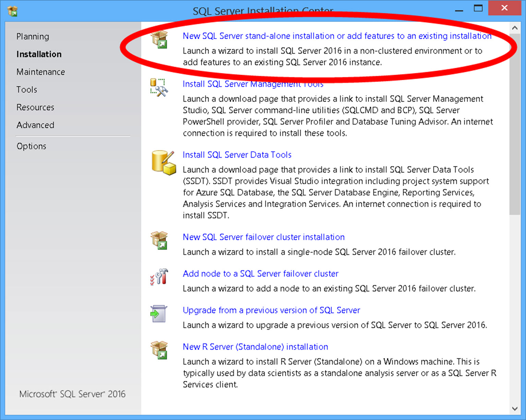Open the Tools page
This screenshot has width=526, height=420.
(x=27, y=90)
